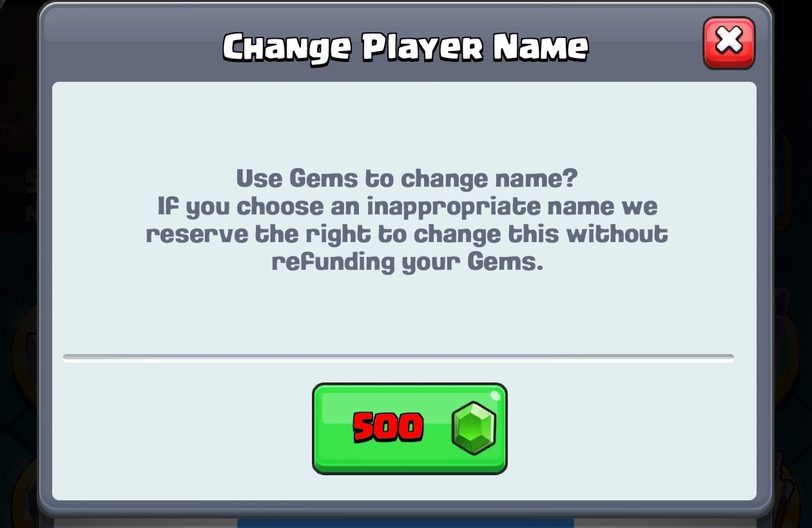
Task: Click the word "Name" in the dialog title
Action: pos(540,48)
